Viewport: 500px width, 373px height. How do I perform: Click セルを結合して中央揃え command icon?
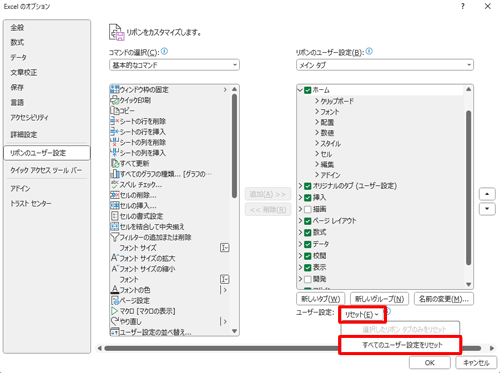pyautogui.click(x=115, y=227)
